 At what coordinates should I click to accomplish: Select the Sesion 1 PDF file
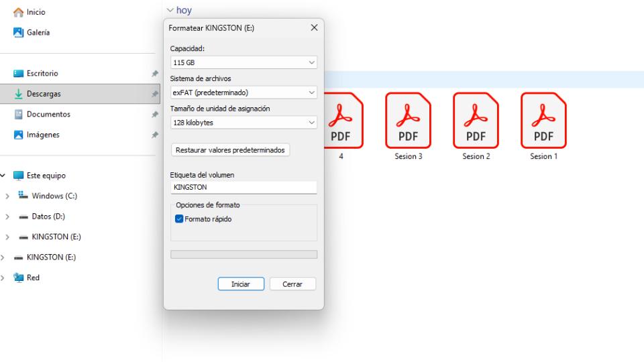543,126
